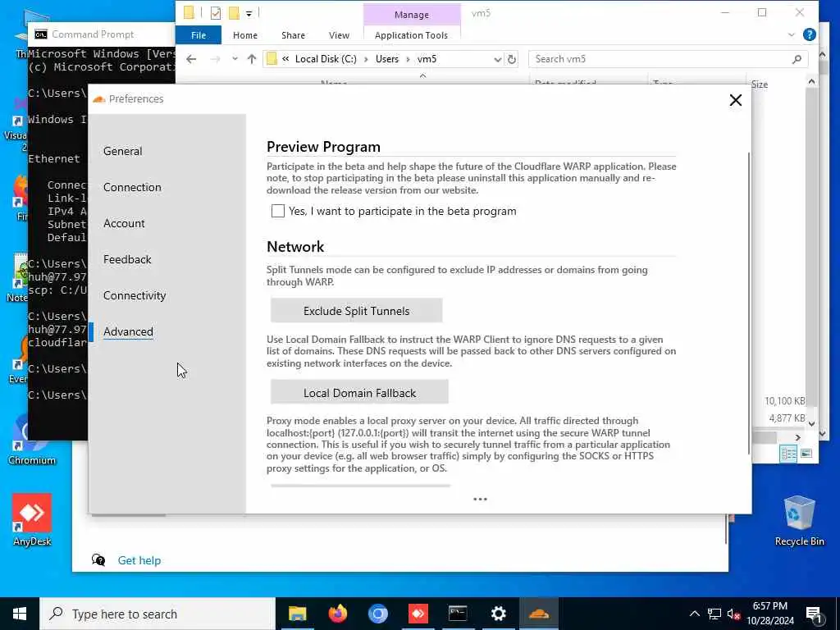840x630 pixels.
Task: Open AnyDesk from taskbar
Action: pos(418,614)
